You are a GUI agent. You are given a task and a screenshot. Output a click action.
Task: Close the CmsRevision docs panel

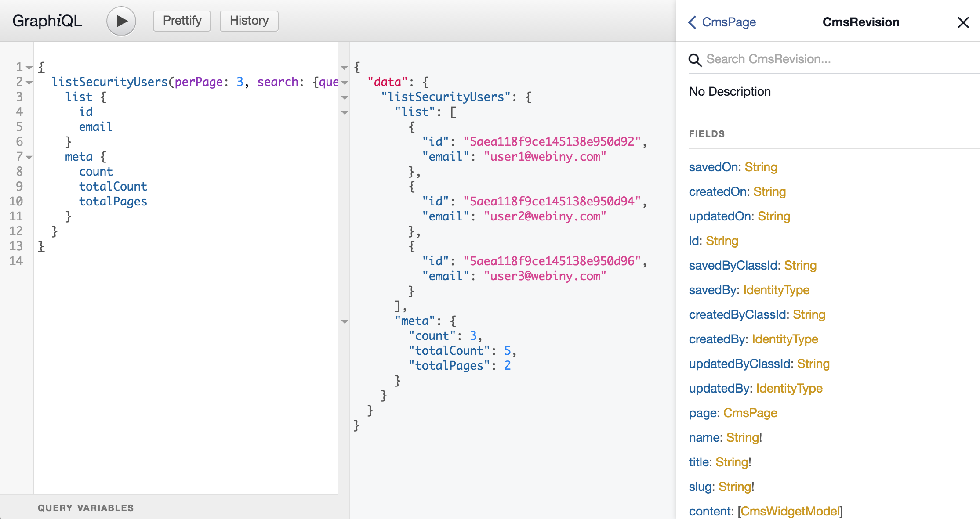click(x=963, y=22)
